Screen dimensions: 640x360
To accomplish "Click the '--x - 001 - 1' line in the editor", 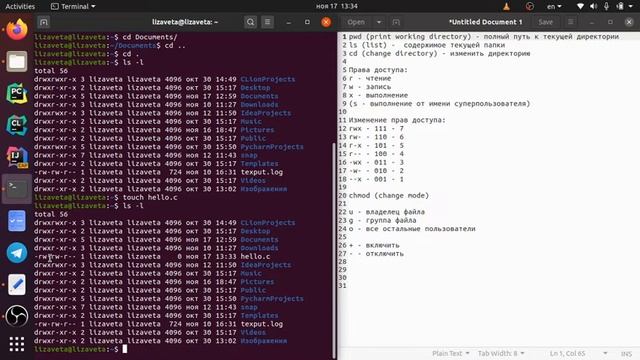I will pyautogui.click(x=376, y=179).
